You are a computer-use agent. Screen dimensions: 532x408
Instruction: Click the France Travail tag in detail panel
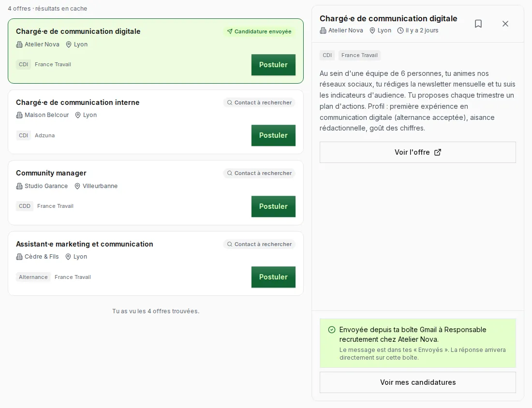point(359,55)
